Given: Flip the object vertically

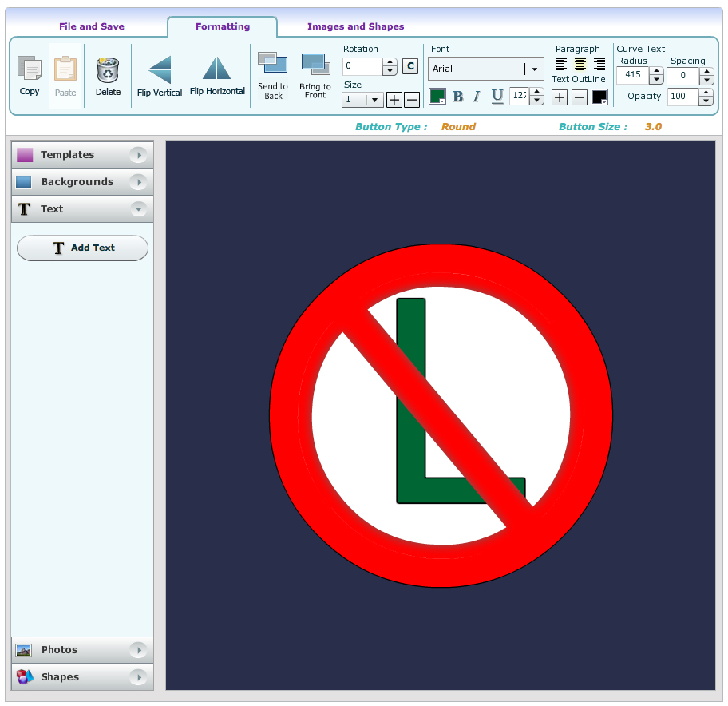Looking at the screenshot, I should 160,69.
